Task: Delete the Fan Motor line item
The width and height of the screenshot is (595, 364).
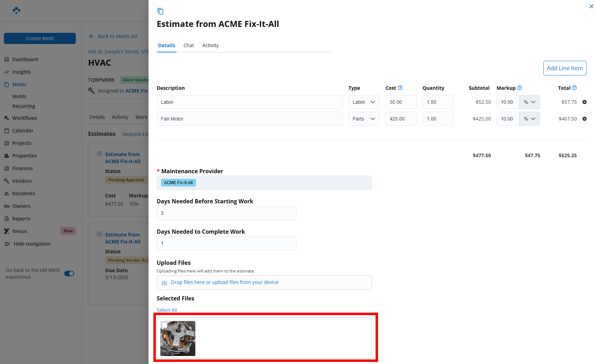Action: coord(584,119)
